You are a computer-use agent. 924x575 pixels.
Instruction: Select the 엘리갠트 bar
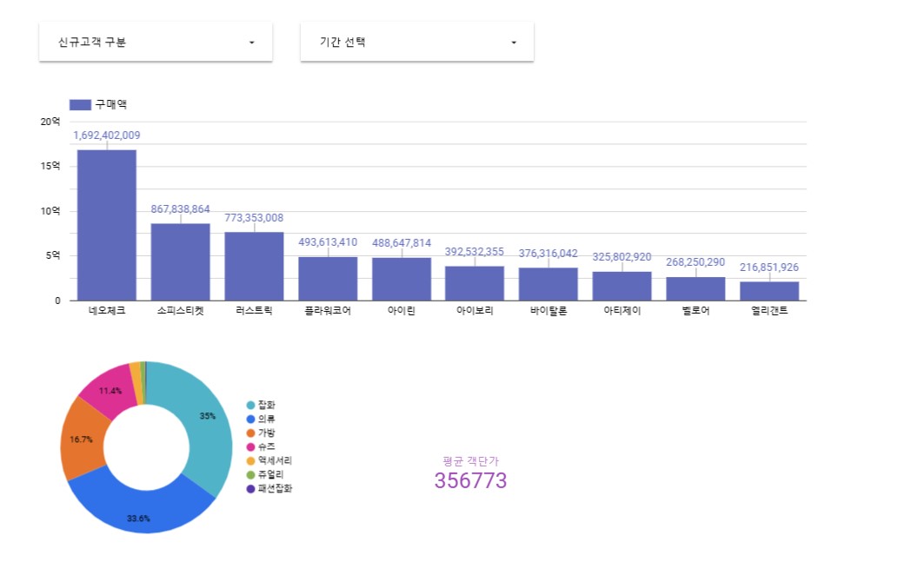pyautogui.click(x=769, y=291)
